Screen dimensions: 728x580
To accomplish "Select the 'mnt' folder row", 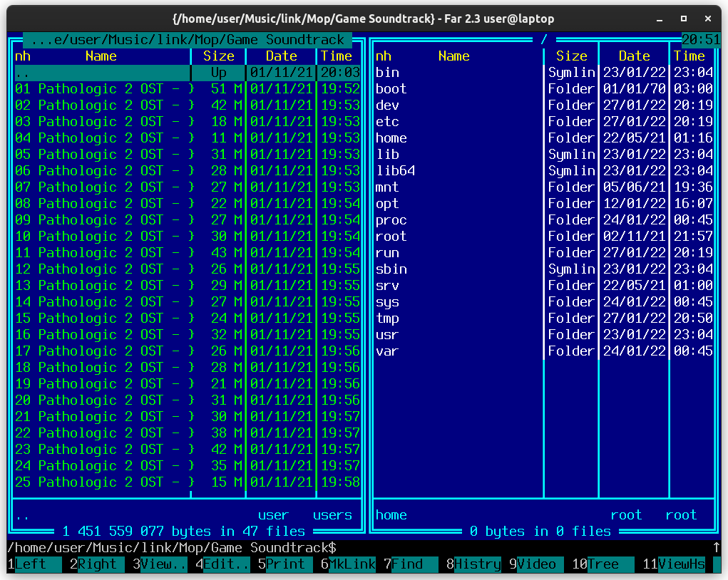I will tap(544, 187).
